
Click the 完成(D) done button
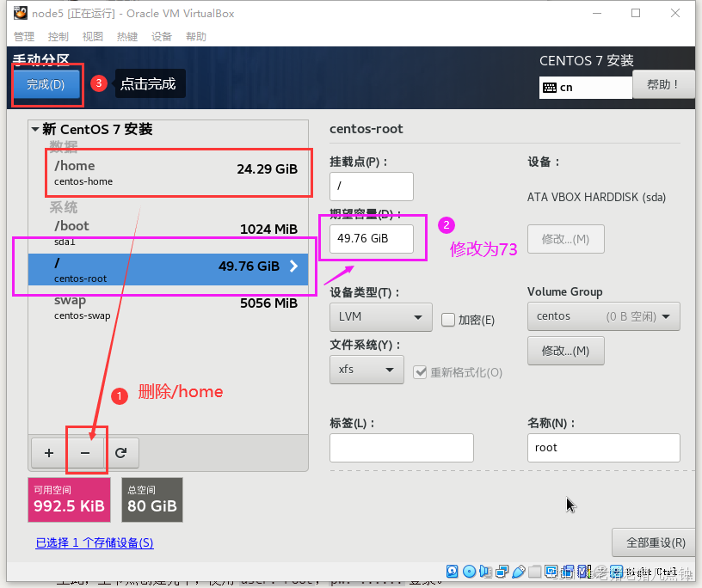coord(46,84)
